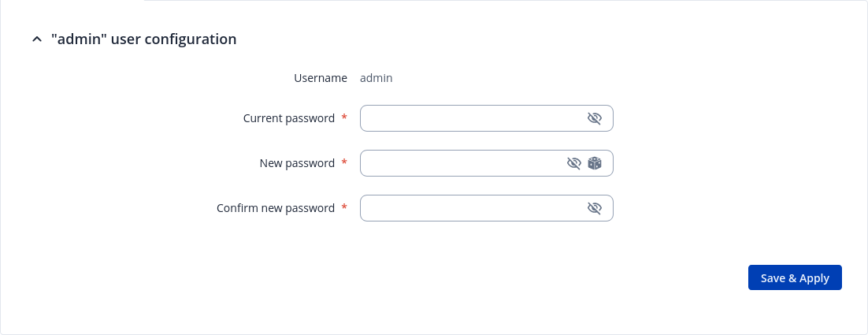Viewport: 868px width, 335px height.
Task: Click the Confirm new password label
Action: coord(276,208)
